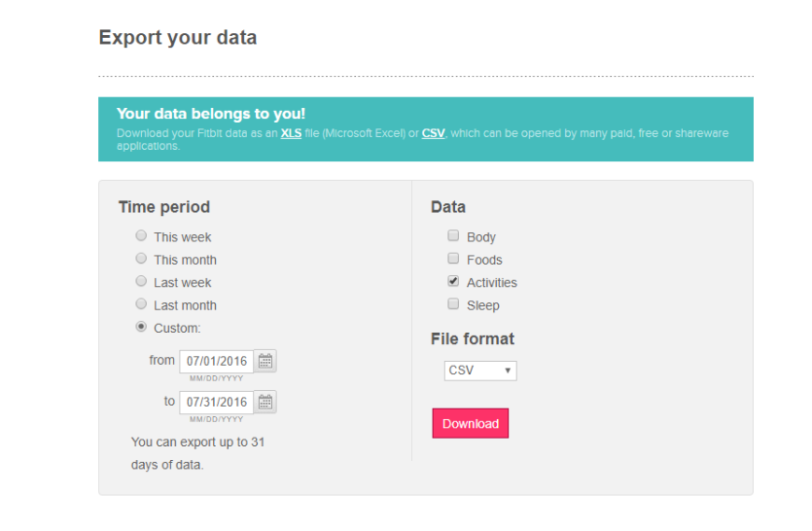812x531 pixels.
Task: Select the This week radio option
Action: [142, 236]
